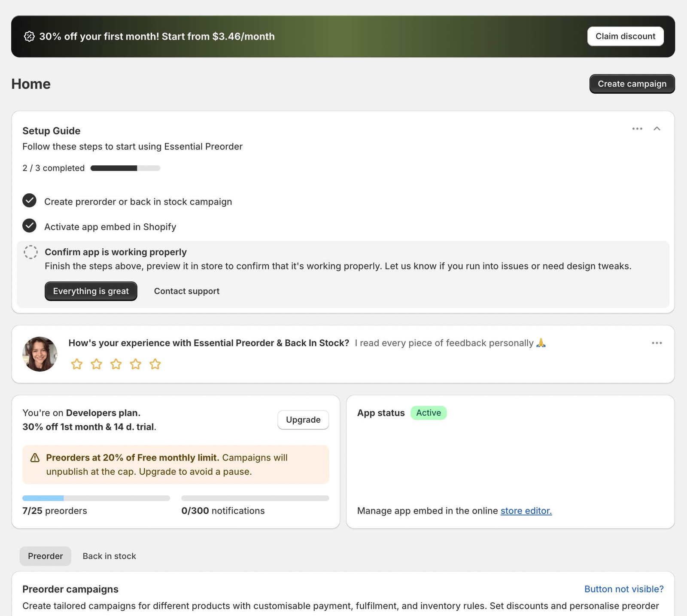Screen dimensions: 687x616
Task: Rate the app one star
Action: click(77, 364)
